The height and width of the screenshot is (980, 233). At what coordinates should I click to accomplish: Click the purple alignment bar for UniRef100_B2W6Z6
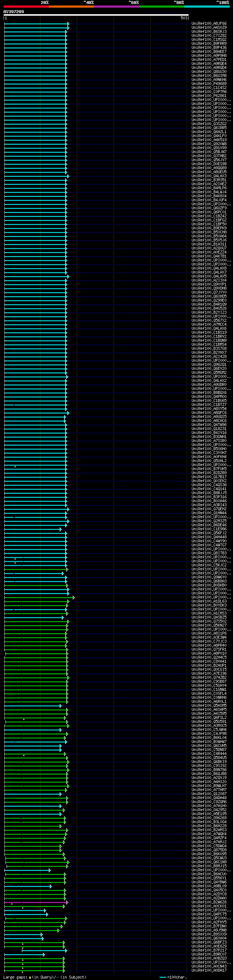pyautogui.click(x=36, y=902)
